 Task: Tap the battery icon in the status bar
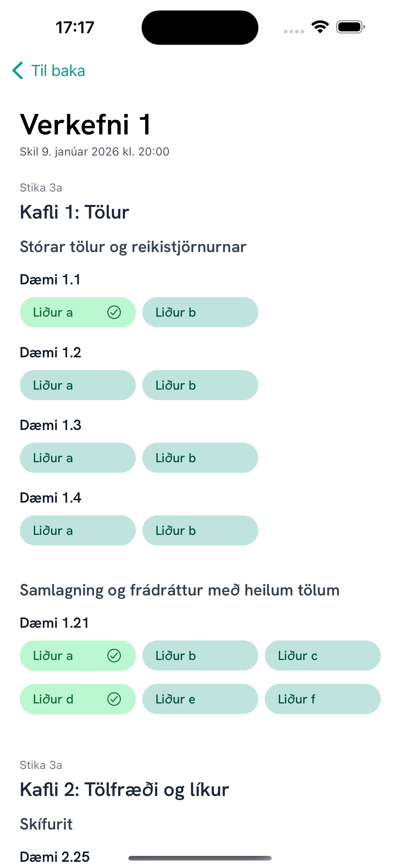[349, 27]
